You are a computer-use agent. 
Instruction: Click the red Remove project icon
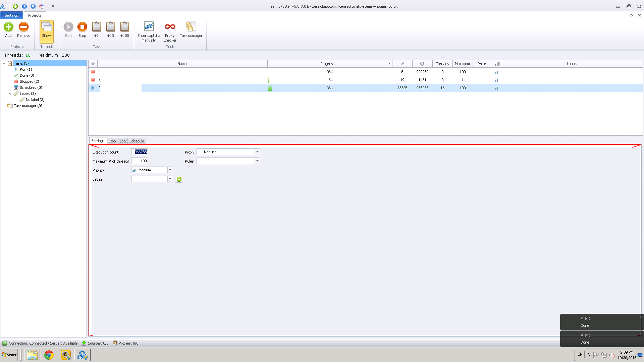click(23, 27)
